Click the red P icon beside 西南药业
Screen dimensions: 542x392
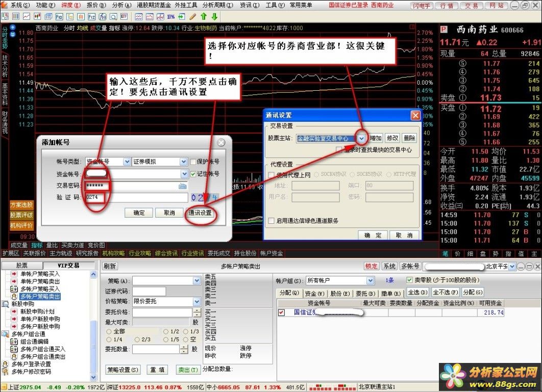444,30
